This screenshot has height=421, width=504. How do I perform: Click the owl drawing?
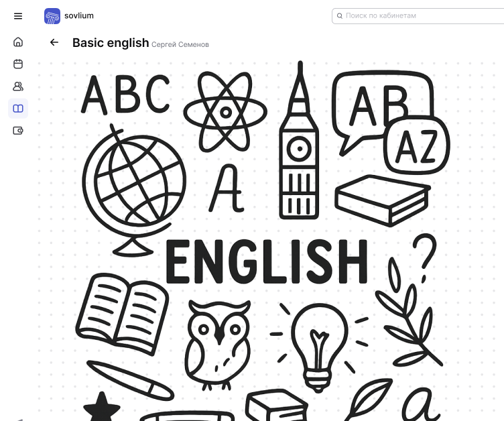click(218, 345)
